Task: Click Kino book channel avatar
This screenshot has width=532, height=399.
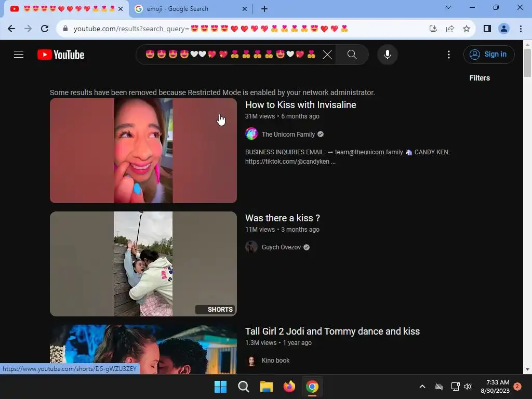Action: click(251, 361)
